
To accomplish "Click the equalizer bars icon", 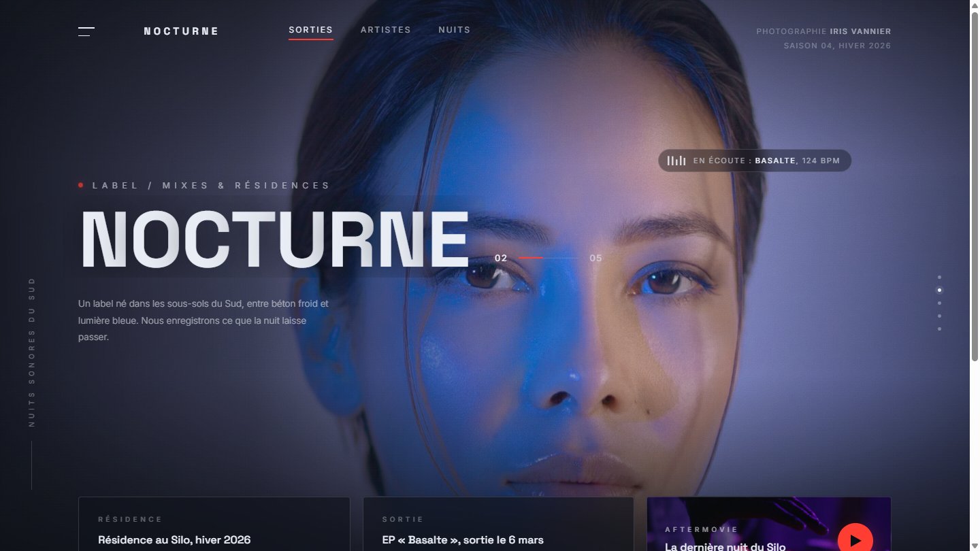I will pyautogui.click(x=676, y=161).
